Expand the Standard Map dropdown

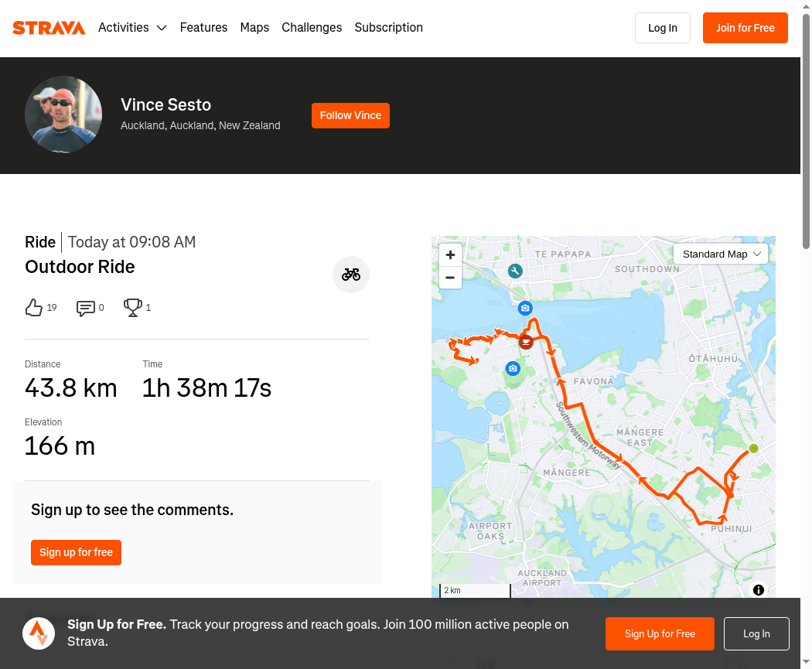pyautogui.click(x=720, y=254)
